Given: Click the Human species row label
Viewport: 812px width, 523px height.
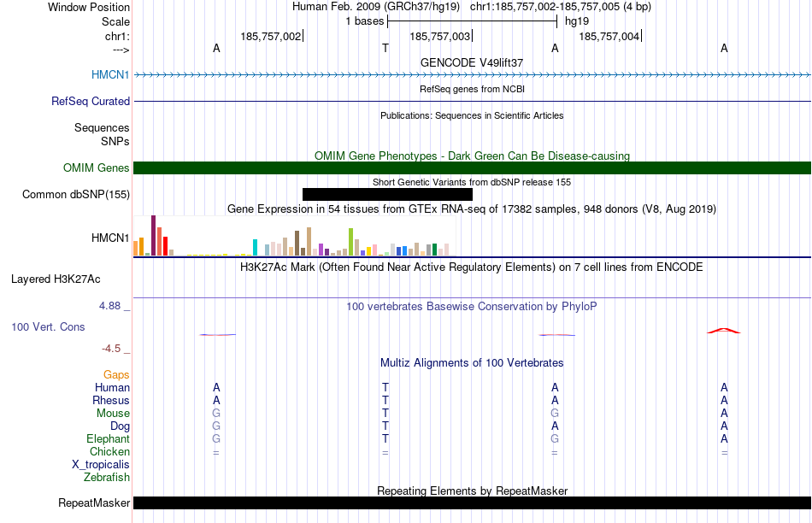Looking at the screenshot, I should pos(112,387).
